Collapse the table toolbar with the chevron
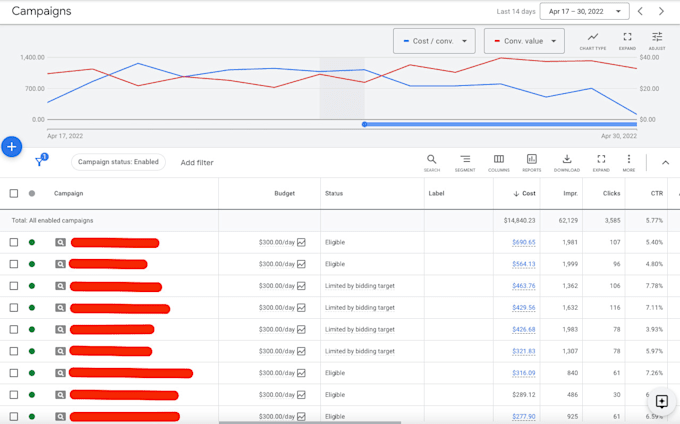 coord(665,163)
